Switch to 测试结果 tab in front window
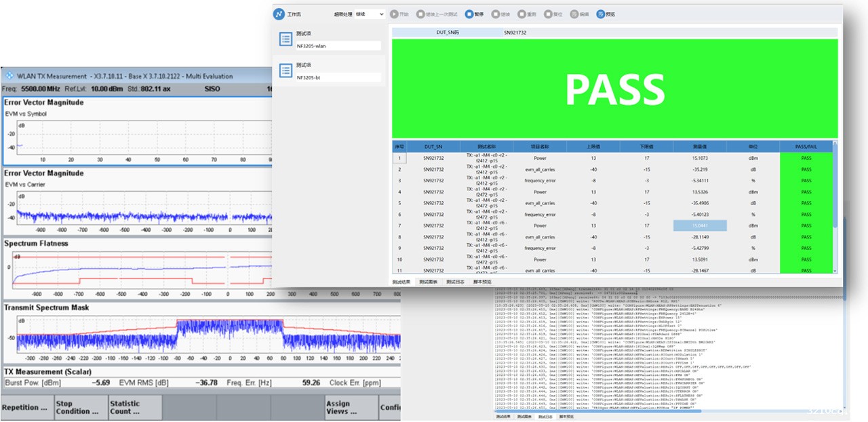The image size is (868, 422). [401, 282]
